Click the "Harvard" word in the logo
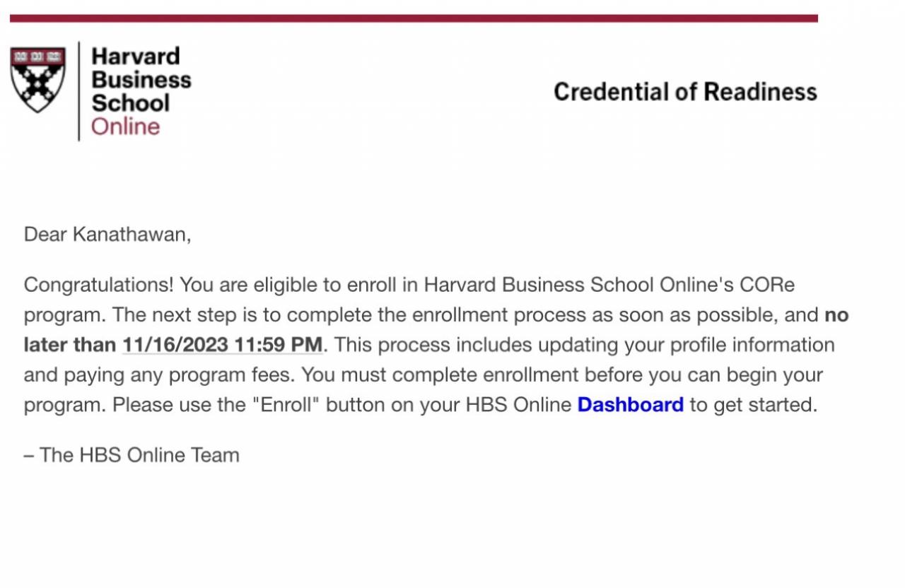The height and width of the screenshot is (588, 905). click(x=136, y=57)
